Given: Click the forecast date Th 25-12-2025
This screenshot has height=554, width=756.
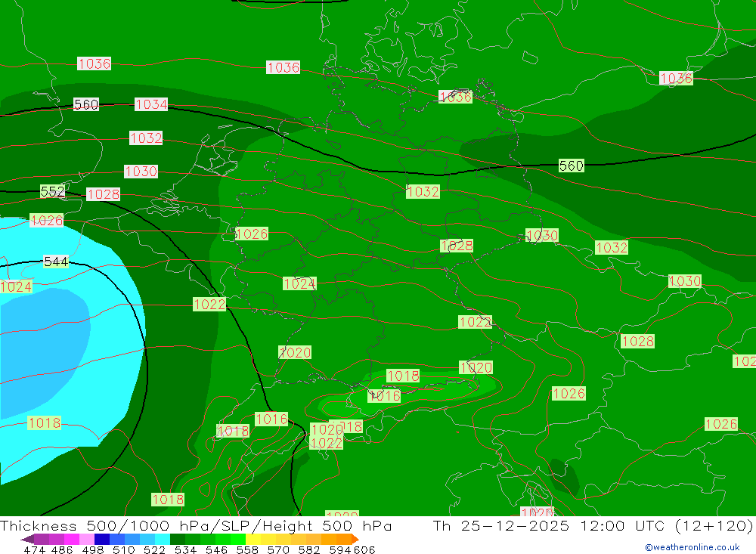Looking at the screenshot, I should tap(501, 525).
